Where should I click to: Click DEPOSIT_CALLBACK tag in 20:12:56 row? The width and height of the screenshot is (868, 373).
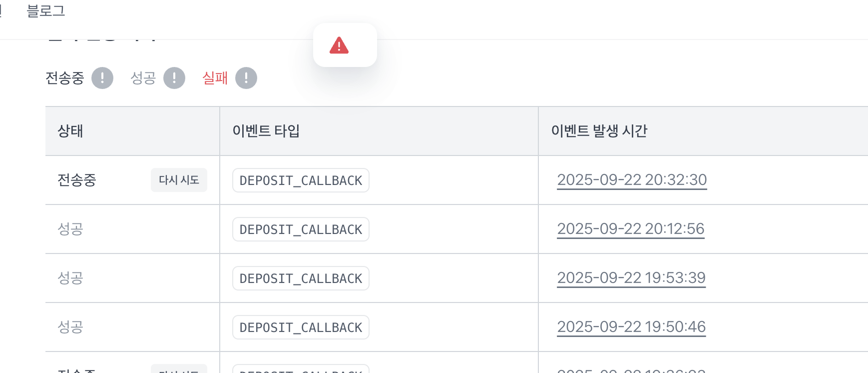coord(301,229)
